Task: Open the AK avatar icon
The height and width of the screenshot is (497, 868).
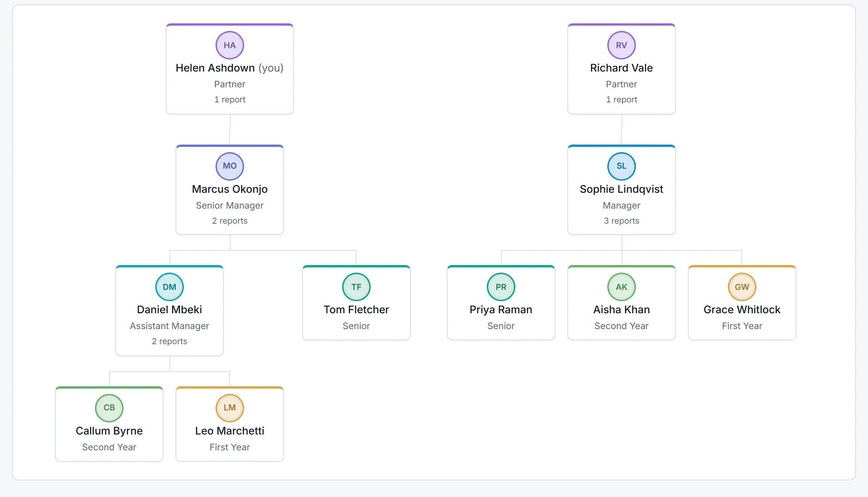Action: (622, 287)
